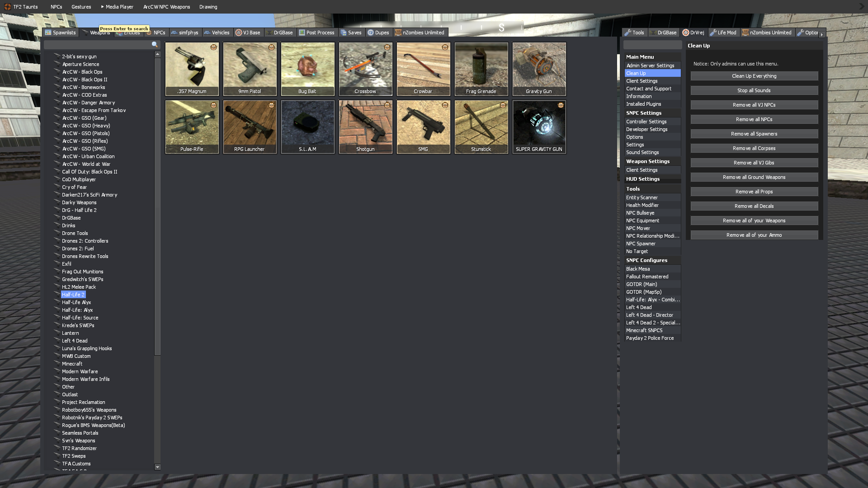Open Half-Life: Source weapon category

pos(80,318)
